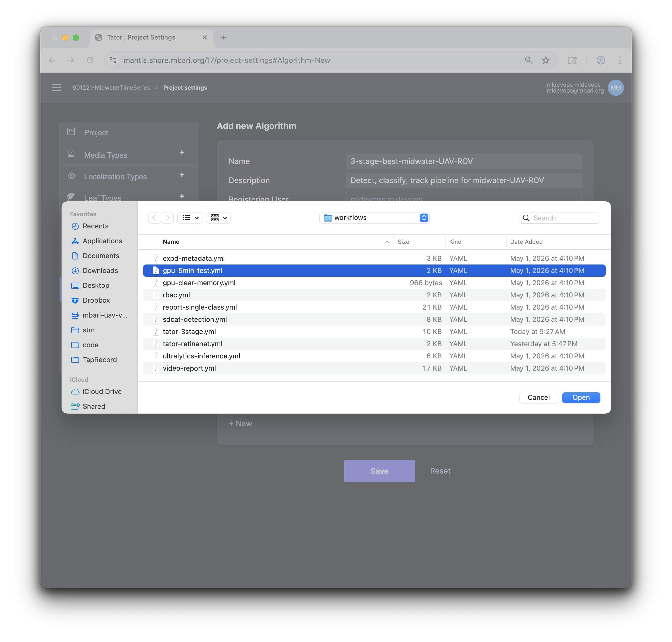This screenshot has width=672, height=642.
Task: Sort files by the Date Added column
Action: click(x=526, y=242)
